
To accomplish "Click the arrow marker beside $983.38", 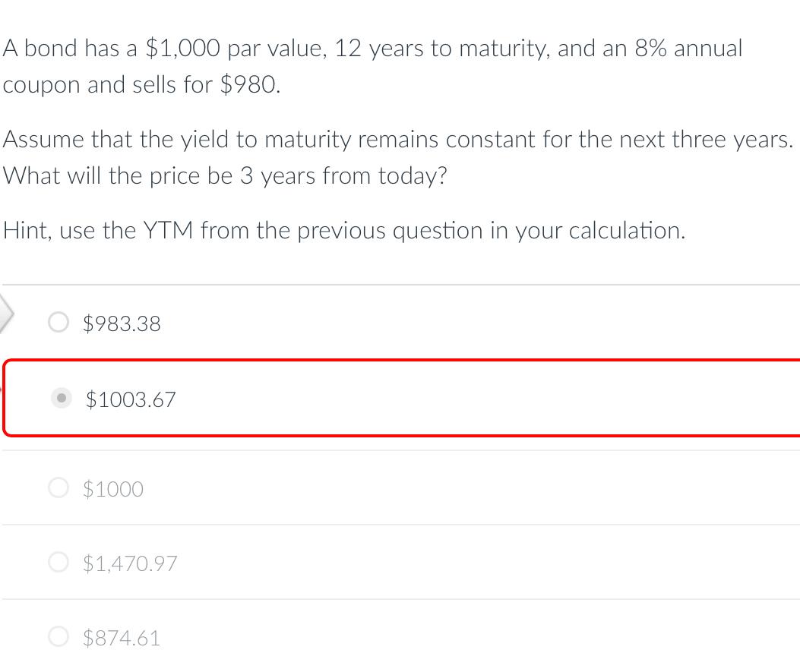I will [6, 313].
